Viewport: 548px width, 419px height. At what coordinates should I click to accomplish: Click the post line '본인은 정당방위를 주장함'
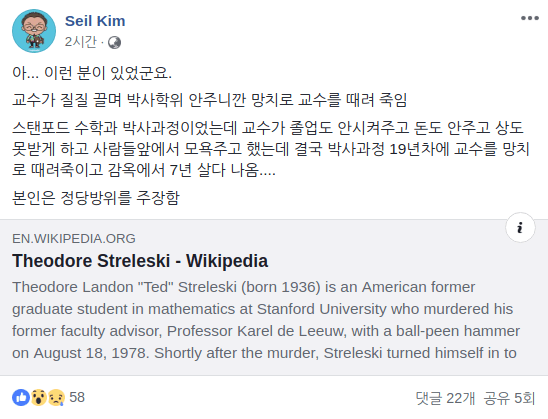(96, 198)
